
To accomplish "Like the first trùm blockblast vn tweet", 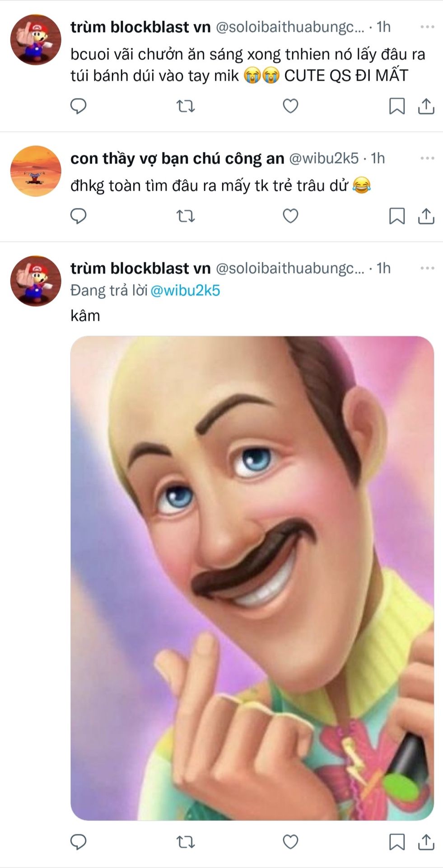I will pyautogui.click(x=290, y=106).
